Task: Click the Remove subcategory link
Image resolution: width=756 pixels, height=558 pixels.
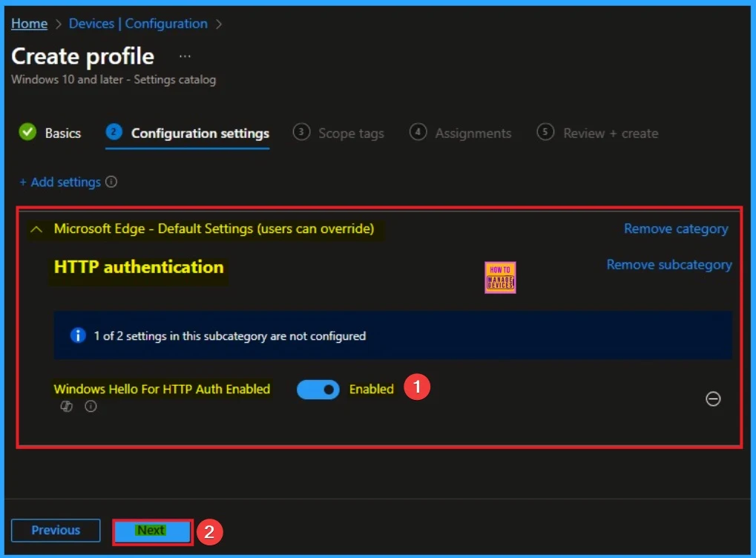Action: 668,265
